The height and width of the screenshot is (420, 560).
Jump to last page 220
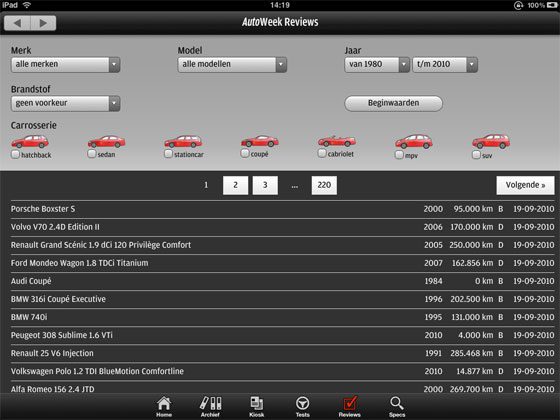(x=324, y=185)
